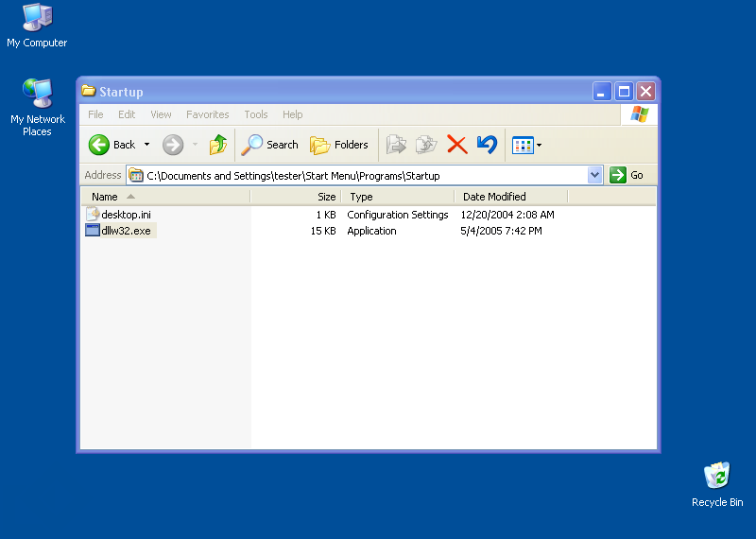
Task: Select the dllw32.exe file name
Action: [x=127, y=231]
